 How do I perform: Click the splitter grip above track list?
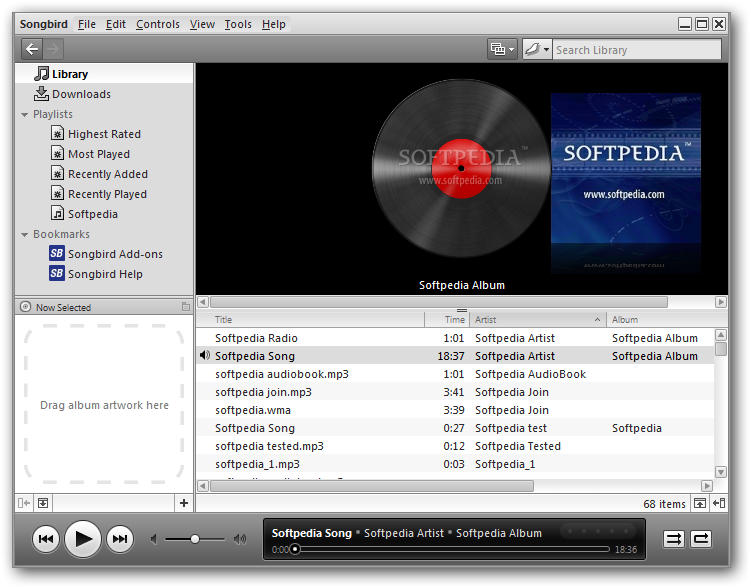(462, 310)
